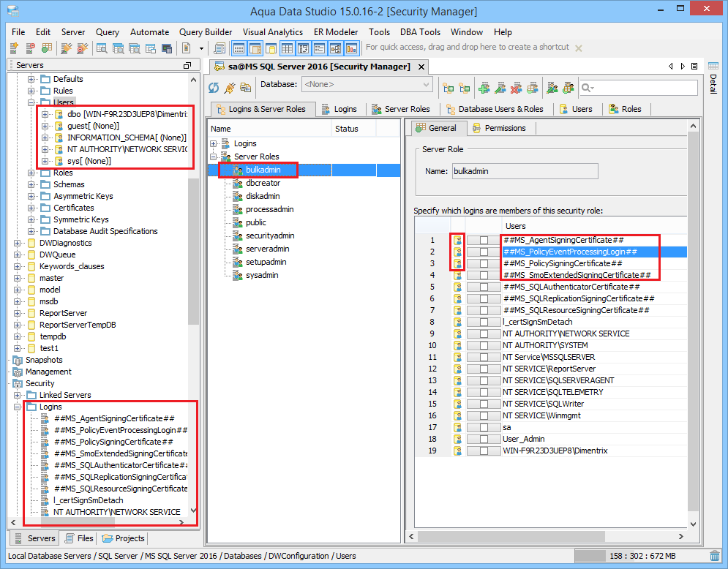Expand the DWDiagnostics database node
Image resolution: width=728 pixels, height=569 pixels.
click(17, 243)
